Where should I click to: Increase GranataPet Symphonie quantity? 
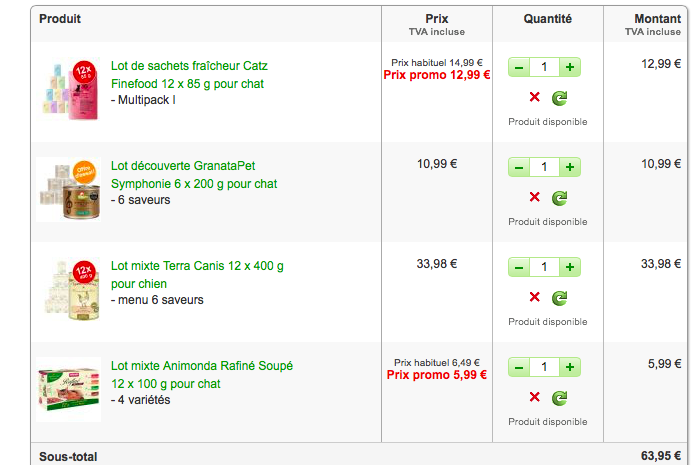tap(570, 167)
